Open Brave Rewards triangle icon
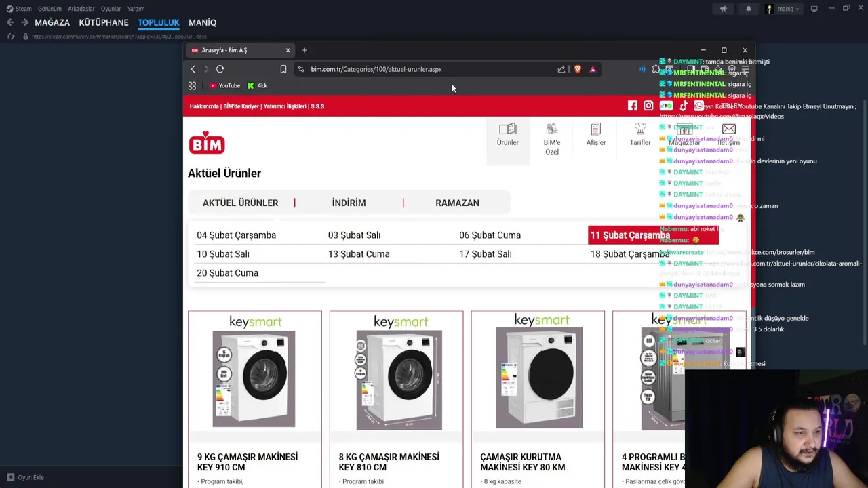The height and width of the screenshot is (488, 868). [593, 69]
